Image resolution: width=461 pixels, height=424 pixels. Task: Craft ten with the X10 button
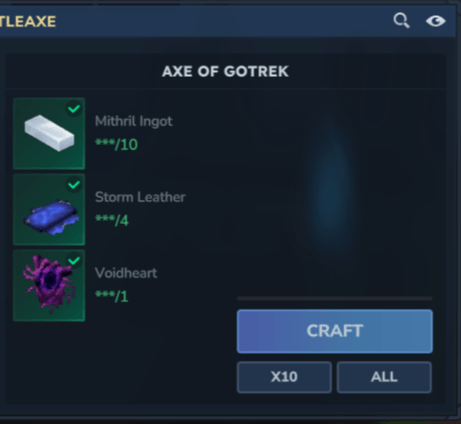coord(284,377)
